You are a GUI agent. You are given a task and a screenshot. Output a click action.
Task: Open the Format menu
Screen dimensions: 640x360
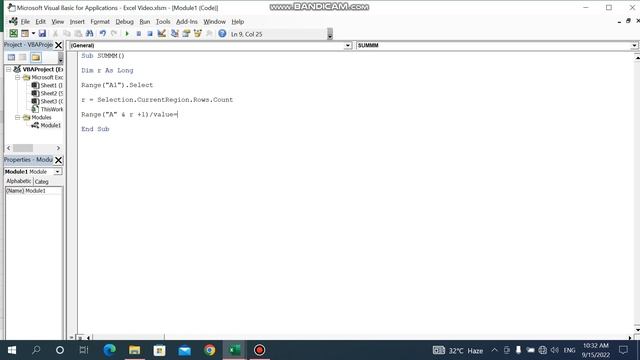click(100, 22)
